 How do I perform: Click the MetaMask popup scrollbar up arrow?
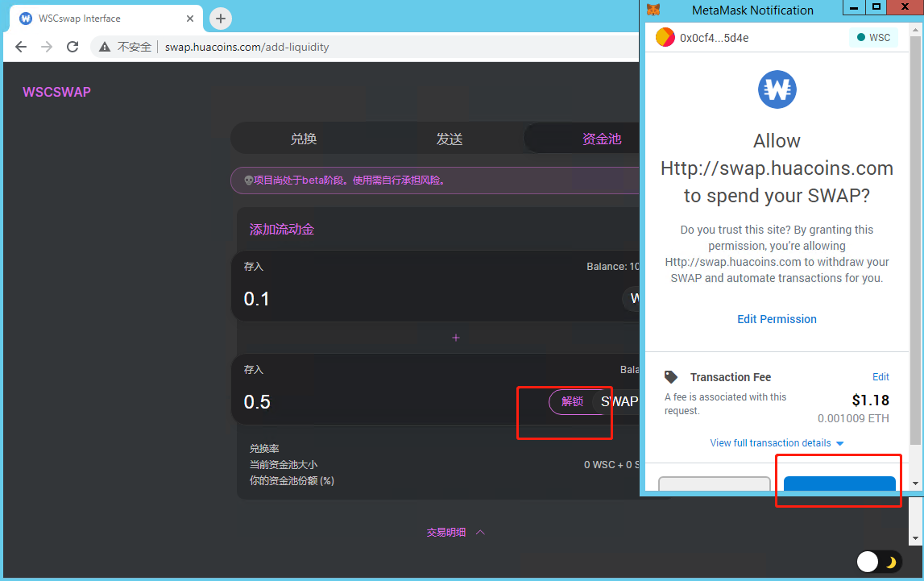pyautogui.click(x=915, y=29)
